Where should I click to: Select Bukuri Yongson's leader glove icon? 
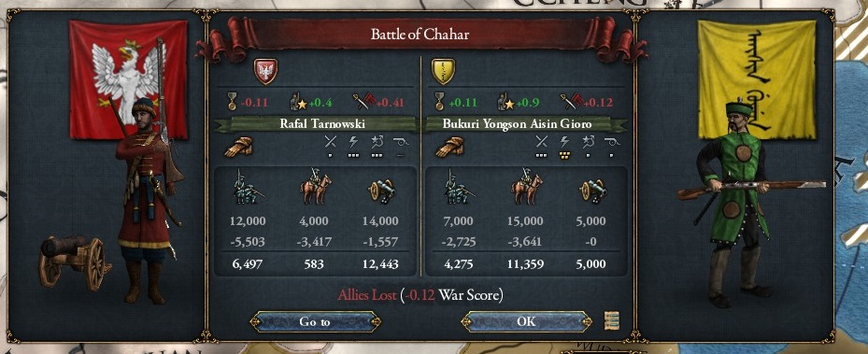[x=449, y=147]
